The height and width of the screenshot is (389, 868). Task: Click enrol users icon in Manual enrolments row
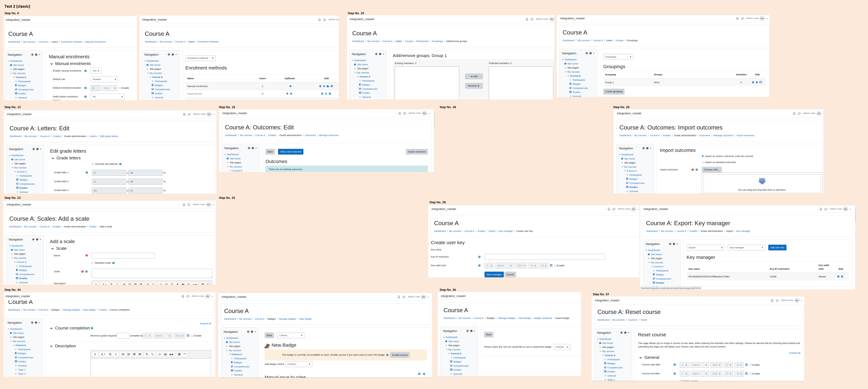coord(328,86)
